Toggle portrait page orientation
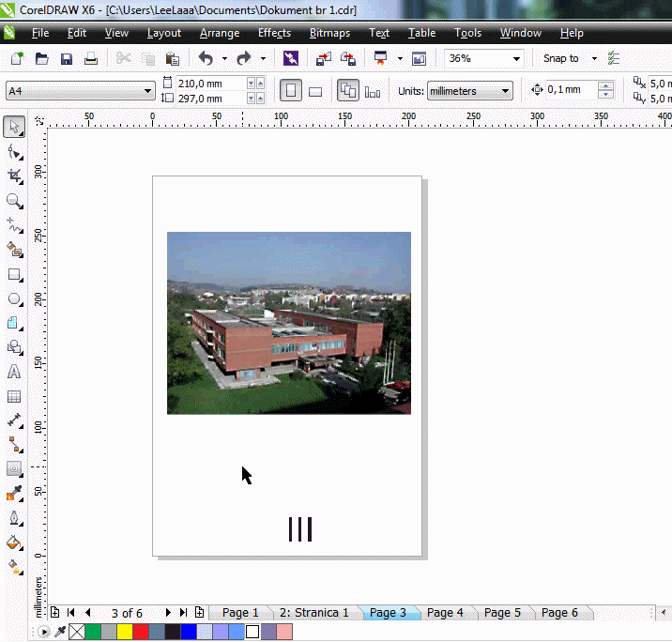This screenshot has width=672, height=642. coord(291,91)
